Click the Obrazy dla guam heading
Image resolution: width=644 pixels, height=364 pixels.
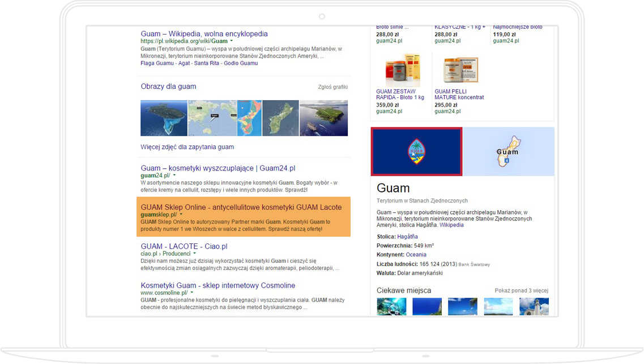[x=168, y=87]
